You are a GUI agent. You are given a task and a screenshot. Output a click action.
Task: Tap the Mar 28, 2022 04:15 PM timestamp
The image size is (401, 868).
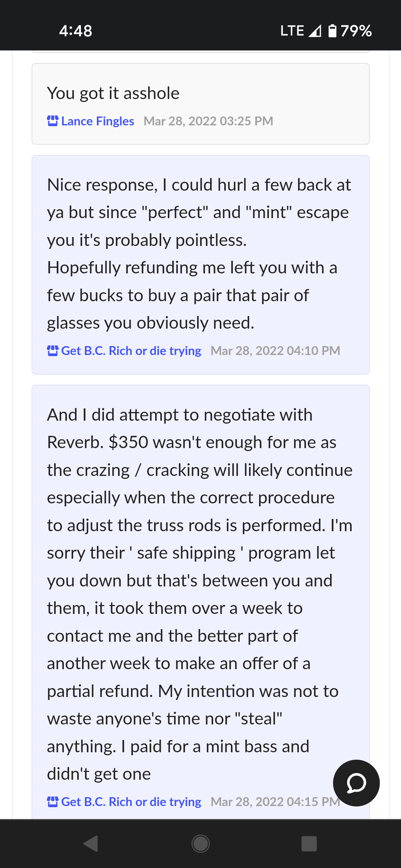click(x=276, y=802)
